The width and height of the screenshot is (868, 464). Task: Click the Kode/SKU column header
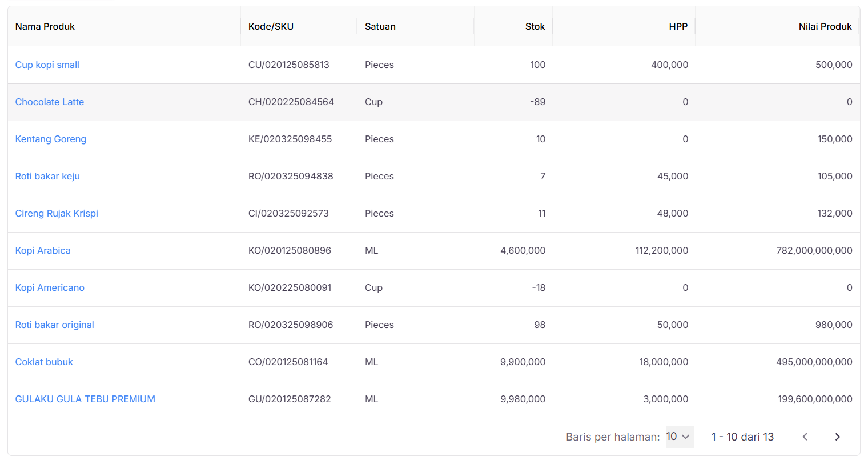(271, 27)
